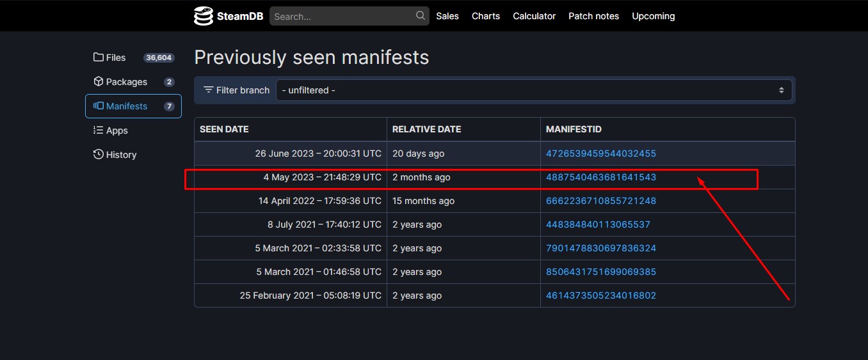Open the Apps tab
Image resolution: width=868 pixels, height=360 pixels.
[133, 130]
